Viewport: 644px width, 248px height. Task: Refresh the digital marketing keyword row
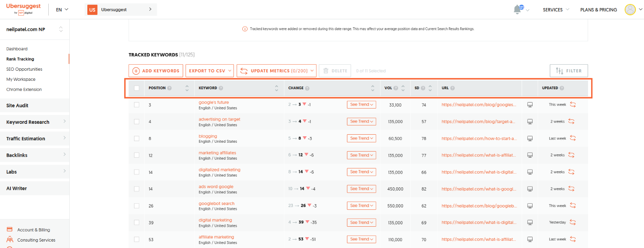point(573,222)
